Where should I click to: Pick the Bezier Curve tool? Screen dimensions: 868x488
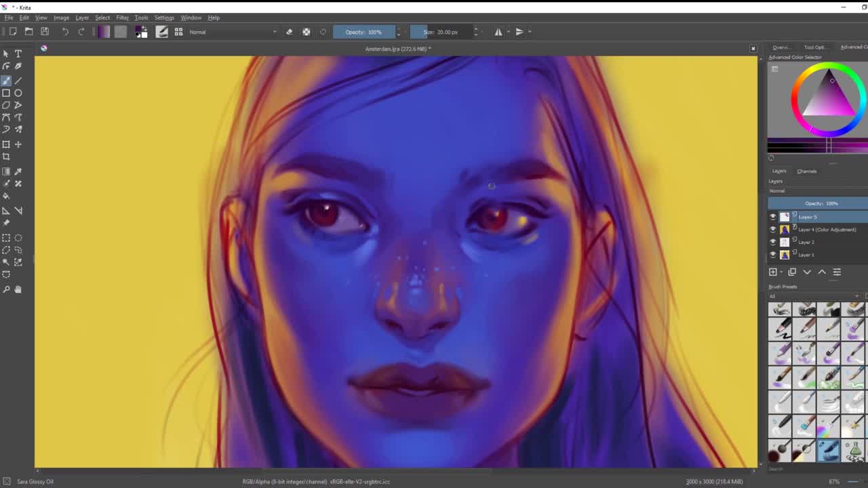(x=6, y=117)
